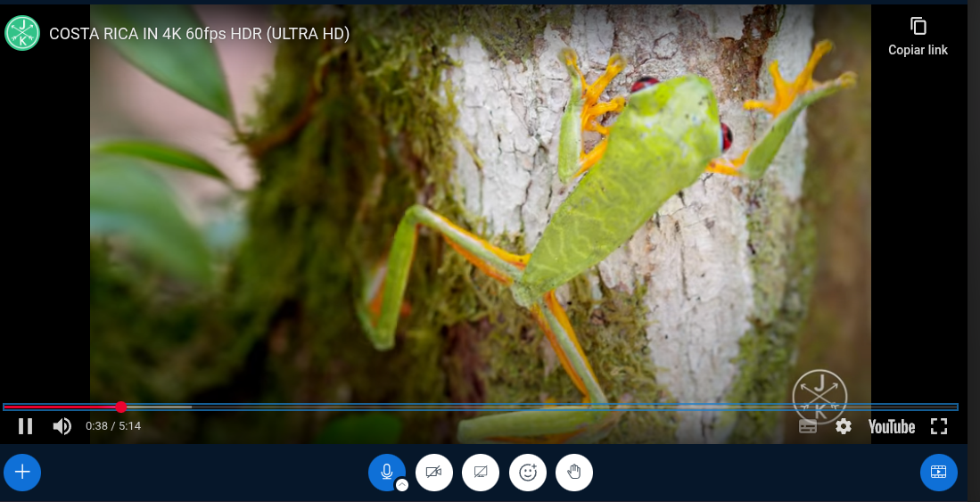Click the Copiar link copy icon

click(x=918, y=26)
